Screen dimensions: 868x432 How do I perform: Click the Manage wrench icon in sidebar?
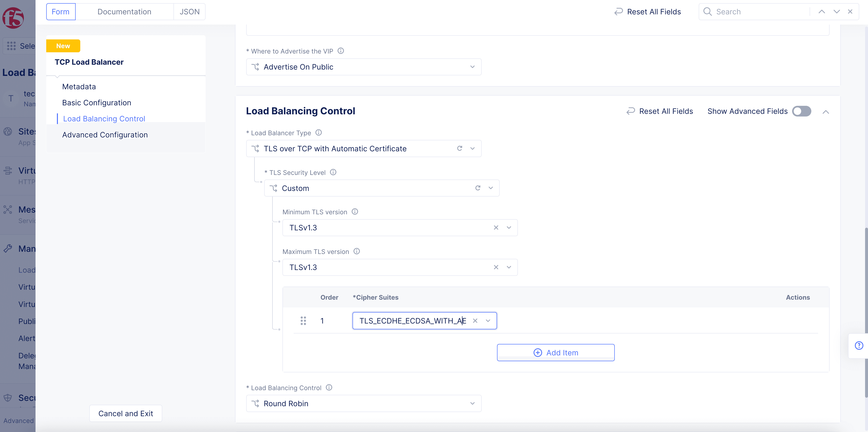pyautogui.click(x=8, y=249)
